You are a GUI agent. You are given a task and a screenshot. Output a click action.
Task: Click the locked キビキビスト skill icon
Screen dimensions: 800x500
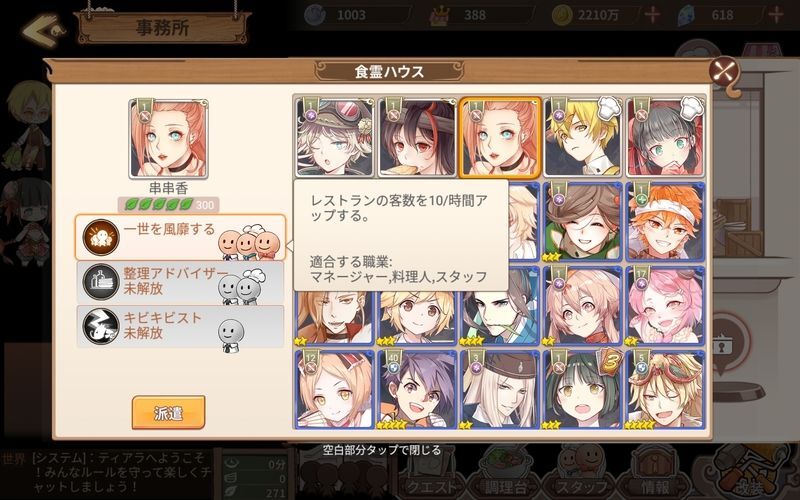click(101, 327)
